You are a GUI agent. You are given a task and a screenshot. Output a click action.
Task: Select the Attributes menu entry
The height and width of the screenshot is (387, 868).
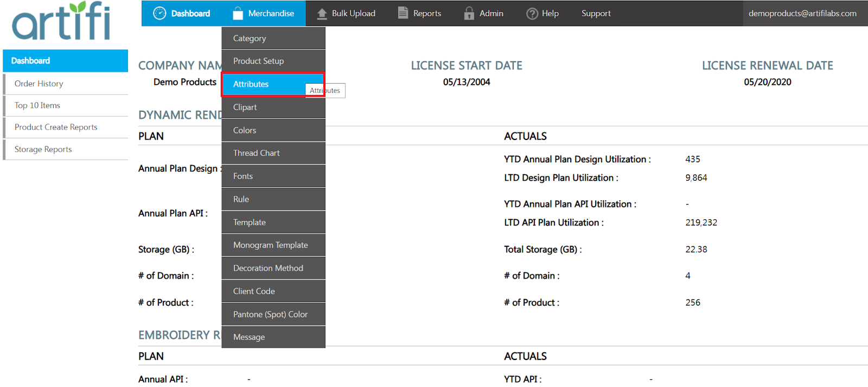273,84
